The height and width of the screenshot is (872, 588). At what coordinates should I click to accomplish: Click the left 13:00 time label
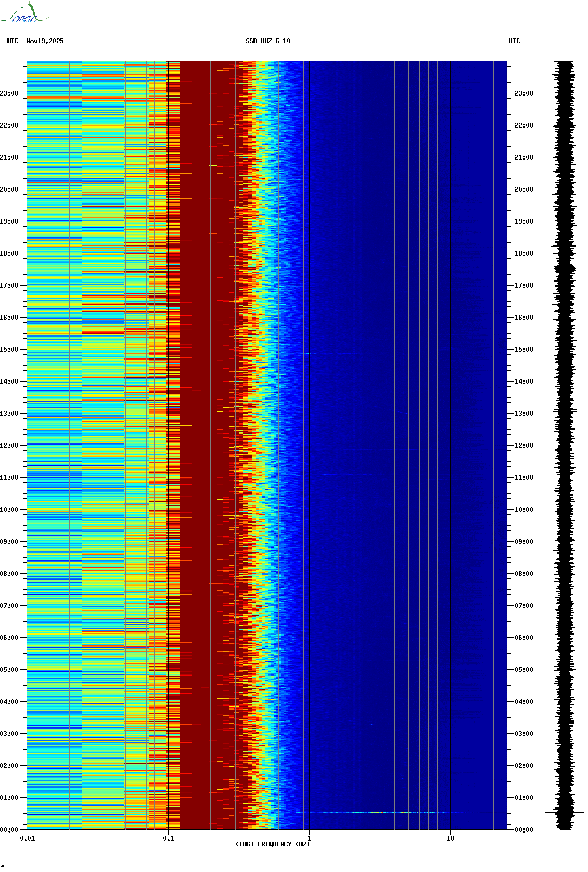pos(9,414)
